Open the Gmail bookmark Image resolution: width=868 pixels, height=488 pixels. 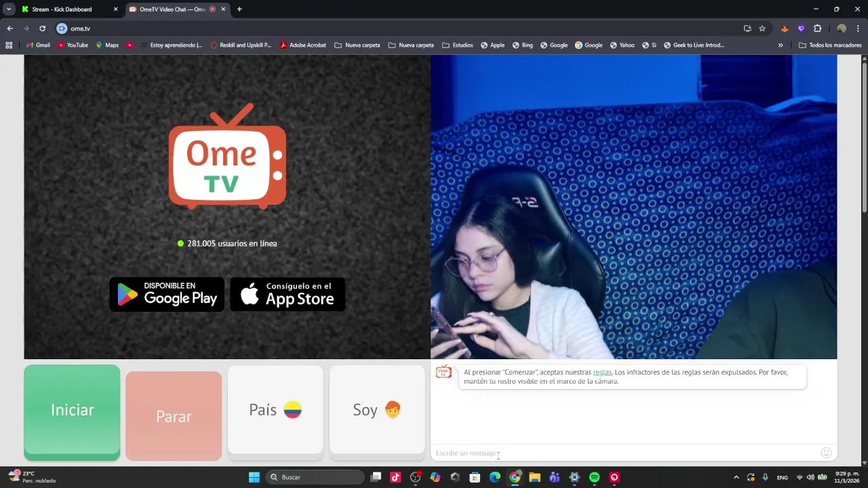point(38,45)
